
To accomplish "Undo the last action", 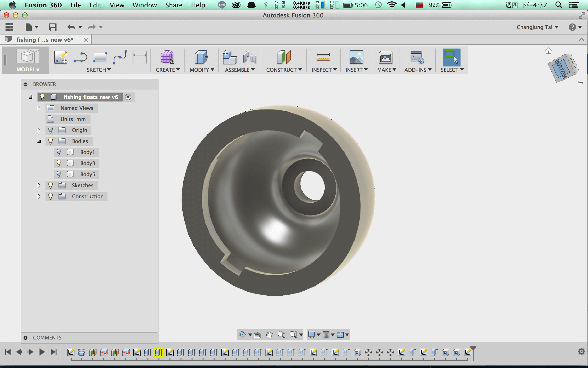I will click(71, 27).
